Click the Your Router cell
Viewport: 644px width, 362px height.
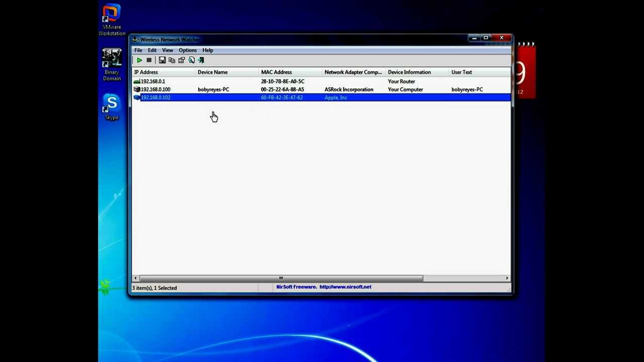(x=401, y=81)
